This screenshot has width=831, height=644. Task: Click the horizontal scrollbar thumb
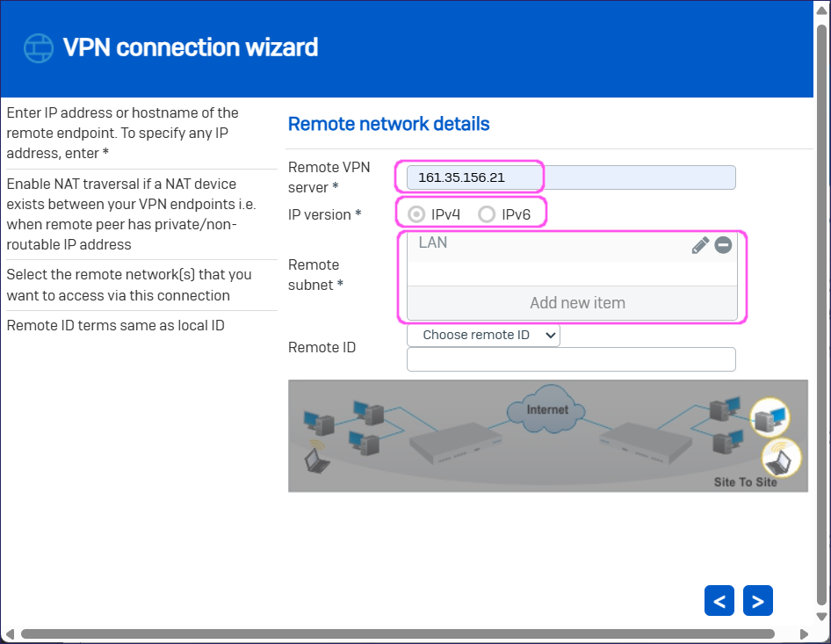click(x=395, y=633)
